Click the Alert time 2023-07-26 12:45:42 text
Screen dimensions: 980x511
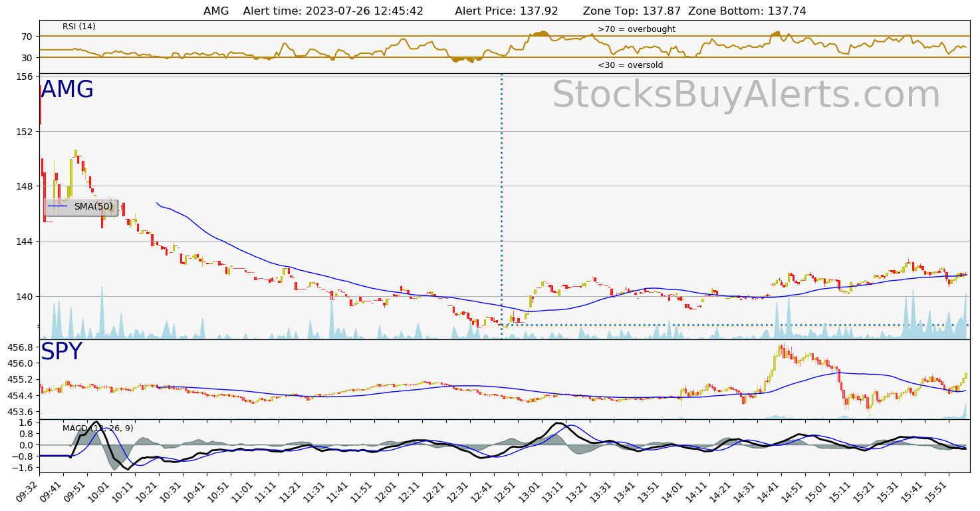[333, 11]
